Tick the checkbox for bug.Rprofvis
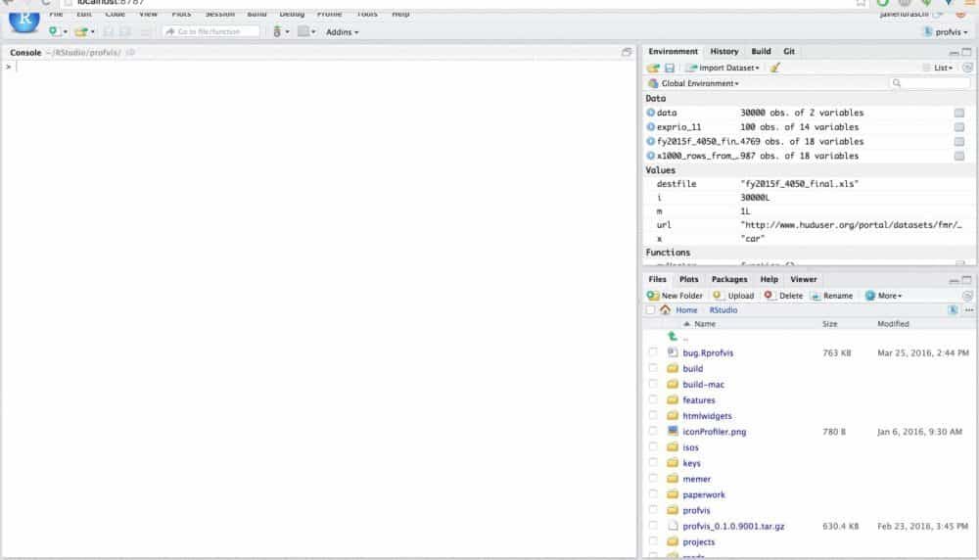Viewport: 979px width, 560px height. [x=653, y=352]
